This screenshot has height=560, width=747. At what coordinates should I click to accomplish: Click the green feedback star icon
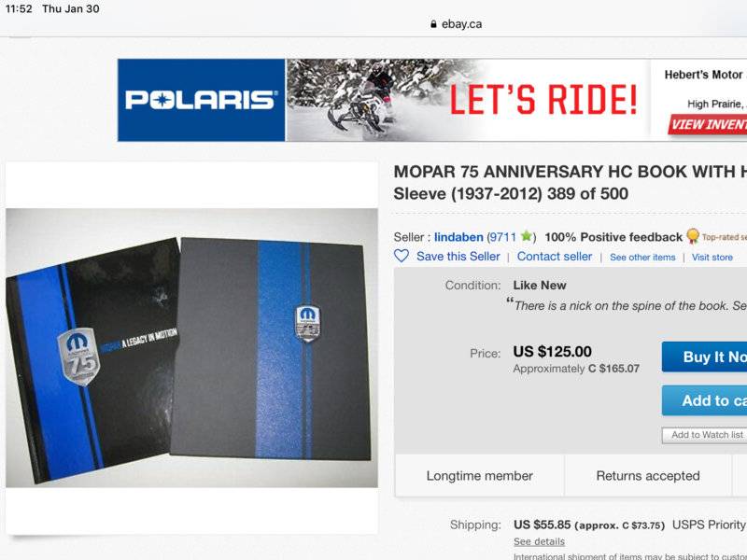(x=527, y=237)
